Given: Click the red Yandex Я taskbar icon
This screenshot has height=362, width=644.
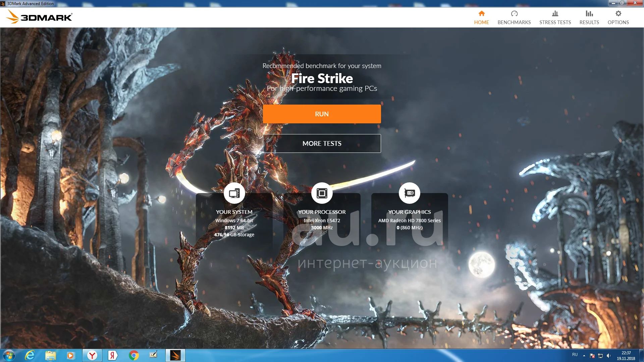Looking at the screenshot, I should click(113, 355).
